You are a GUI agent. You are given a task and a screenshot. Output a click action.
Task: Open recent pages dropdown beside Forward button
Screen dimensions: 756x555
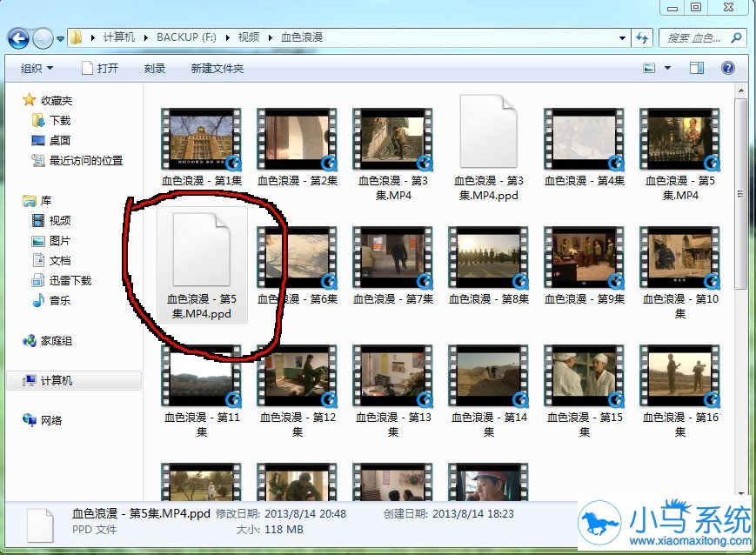click(x=60, y=38)
